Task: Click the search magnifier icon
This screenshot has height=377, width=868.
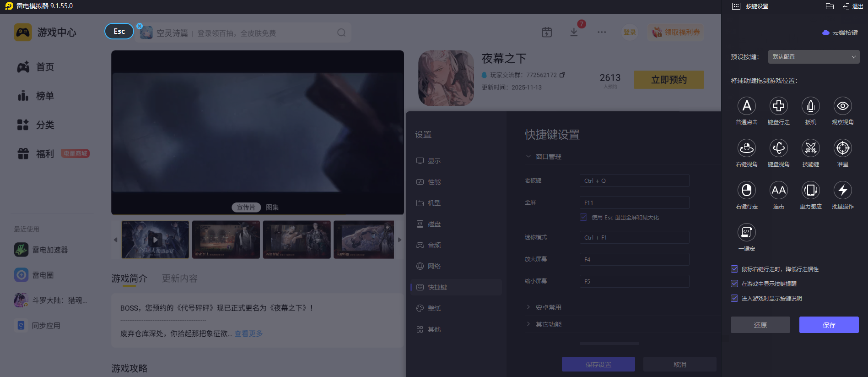Action: coord(341,33)
